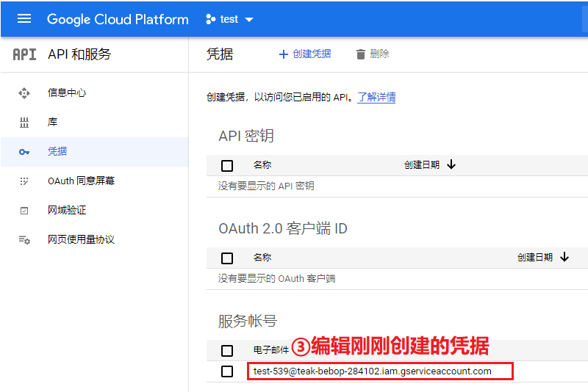
Task: Toggle the 服务帐号 header checkbox
Action: [227, 351]
